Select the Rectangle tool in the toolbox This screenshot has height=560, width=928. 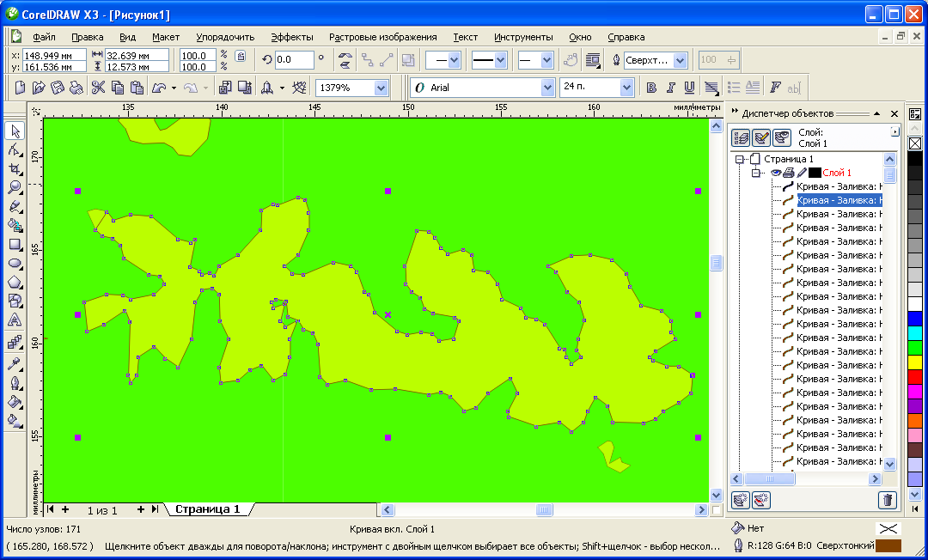click(15, 244)
